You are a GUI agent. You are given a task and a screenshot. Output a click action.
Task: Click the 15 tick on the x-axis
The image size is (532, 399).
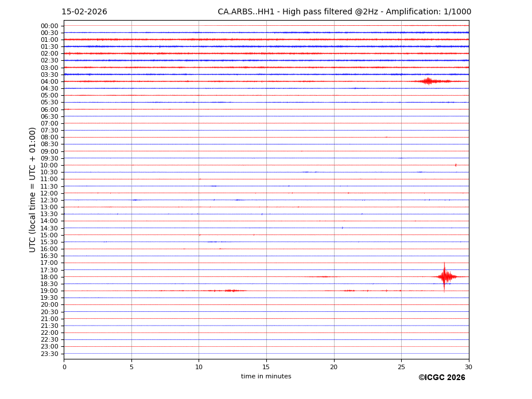tap(266, 367)
